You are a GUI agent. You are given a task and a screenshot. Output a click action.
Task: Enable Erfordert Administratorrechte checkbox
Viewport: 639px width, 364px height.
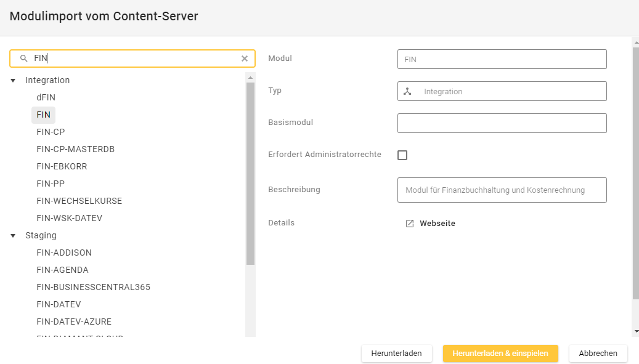[x=402, y=155]
